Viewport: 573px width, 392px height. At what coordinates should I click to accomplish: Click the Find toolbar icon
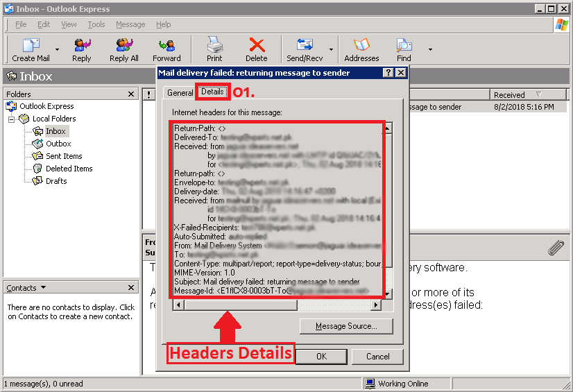pos(404,45)
